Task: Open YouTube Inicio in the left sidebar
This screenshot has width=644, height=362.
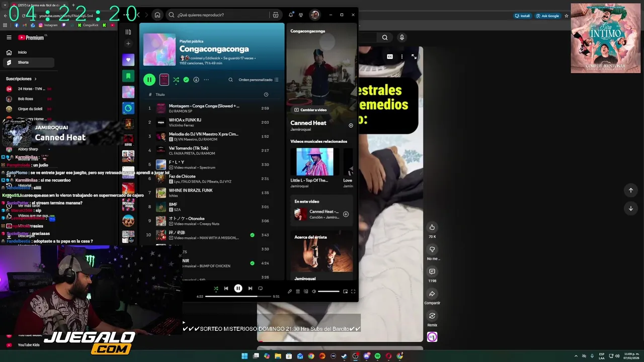Action: tap(28, 52)
